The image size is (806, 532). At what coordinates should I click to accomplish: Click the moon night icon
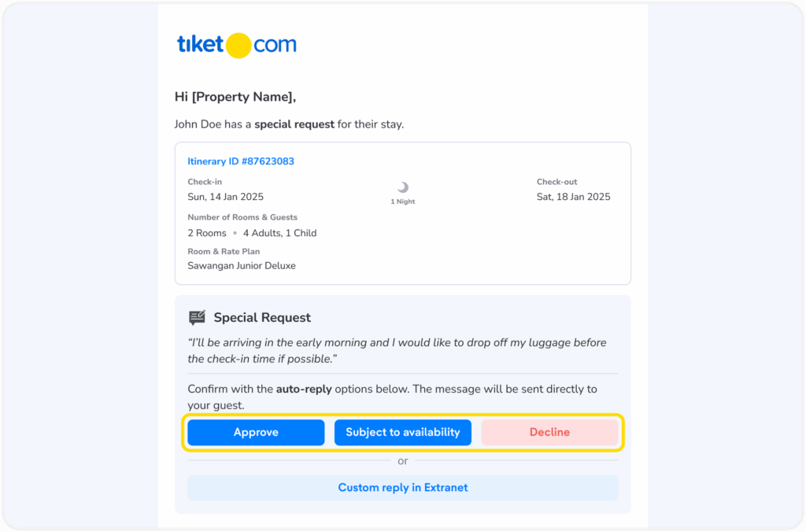pyautogui.click(x=403, y=187)
